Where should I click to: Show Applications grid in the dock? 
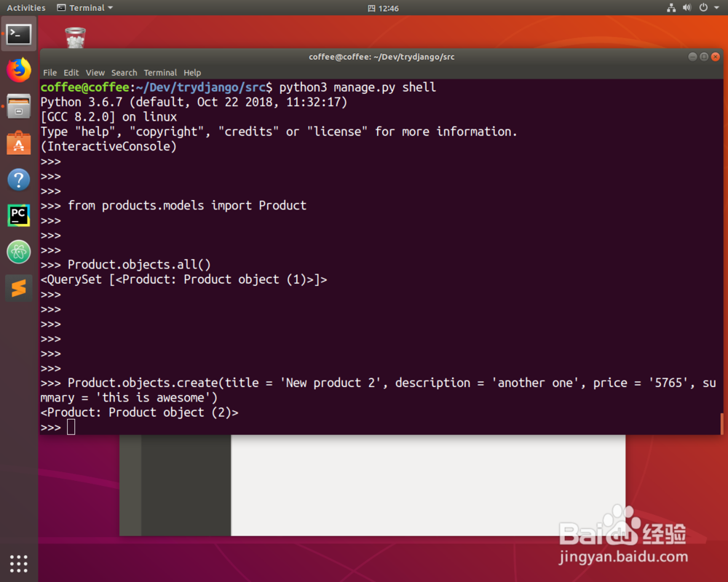tap(19, 563)
